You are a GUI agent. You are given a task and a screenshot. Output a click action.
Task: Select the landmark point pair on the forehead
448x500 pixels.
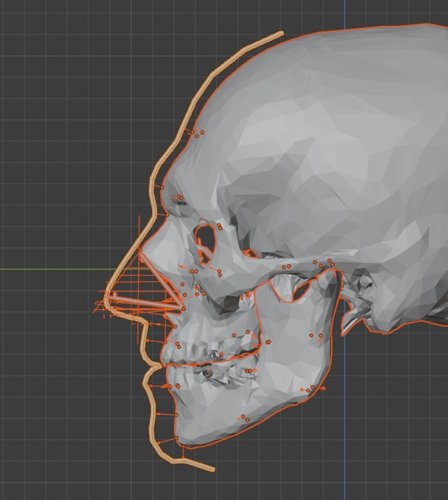tap(199, 133)
